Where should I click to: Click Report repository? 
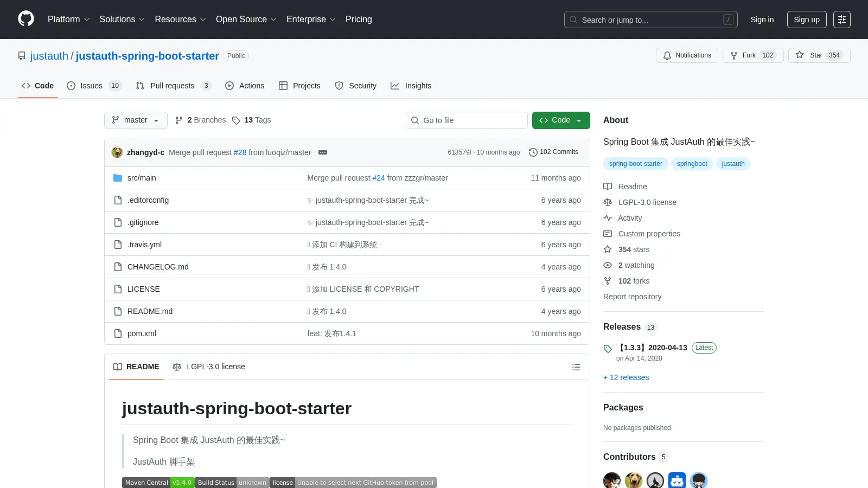point(632,297)
